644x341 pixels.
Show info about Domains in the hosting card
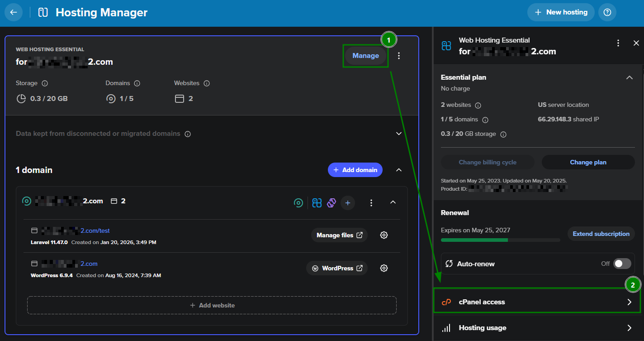coord(137,83)
